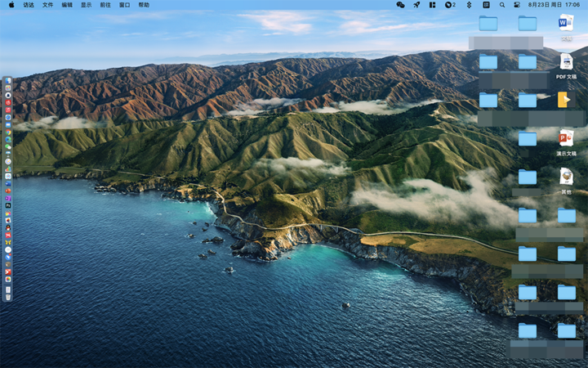This screenshot has width=588, height=368.
Task: Open the Apple menu
Action: coord(11,5)
